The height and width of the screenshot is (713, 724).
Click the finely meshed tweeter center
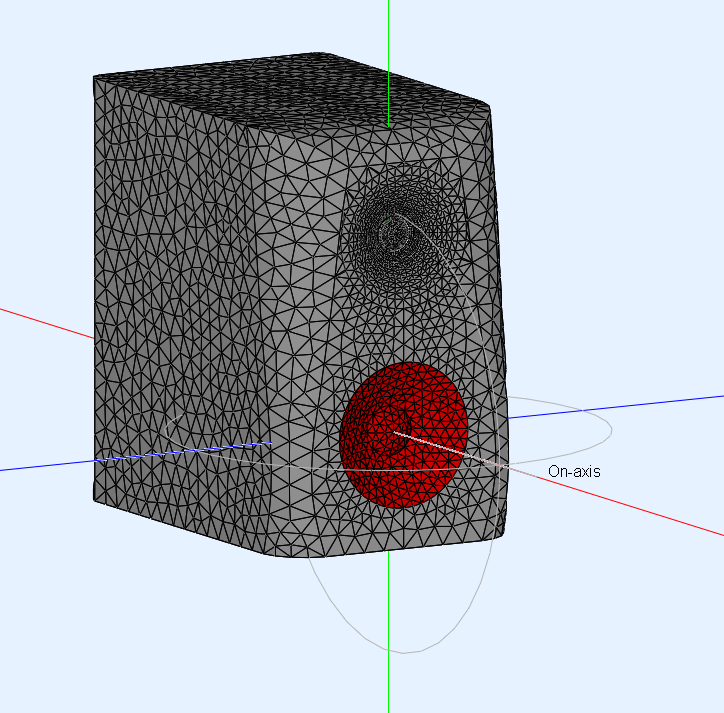click(395, 234)
